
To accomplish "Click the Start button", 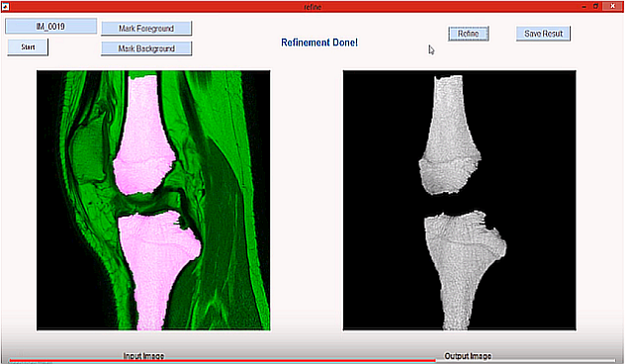I will [x=28, y=47].
